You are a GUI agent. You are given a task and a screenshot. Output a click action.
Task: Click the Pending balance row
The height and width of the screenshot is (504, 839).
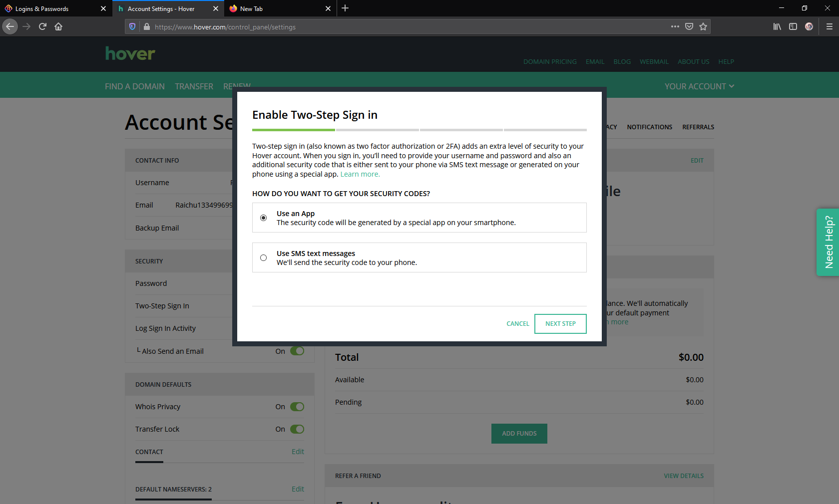[519, 402]
